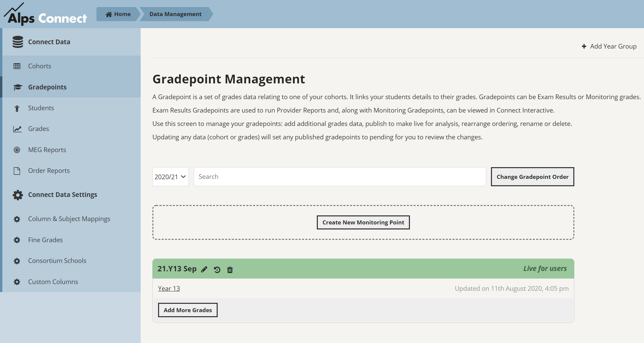Click Create New Monitoring Point

tap(363, 222)
